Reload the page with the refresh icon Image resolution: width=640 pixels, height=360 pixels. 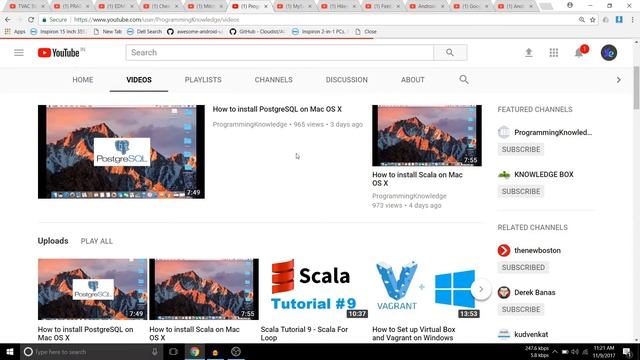tap(31, 20)
